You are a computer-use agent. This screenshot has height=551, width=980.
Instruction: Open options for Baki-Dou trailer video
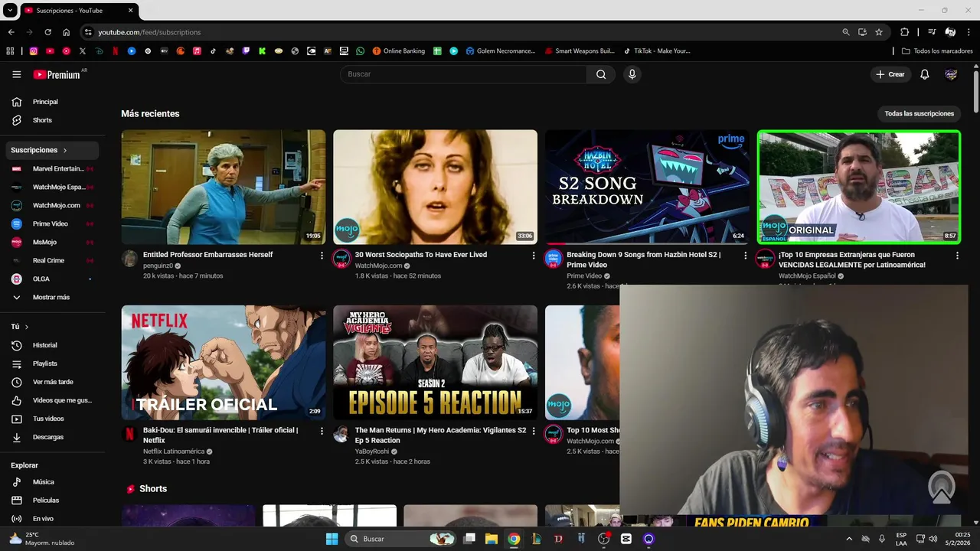click(322, 431)
